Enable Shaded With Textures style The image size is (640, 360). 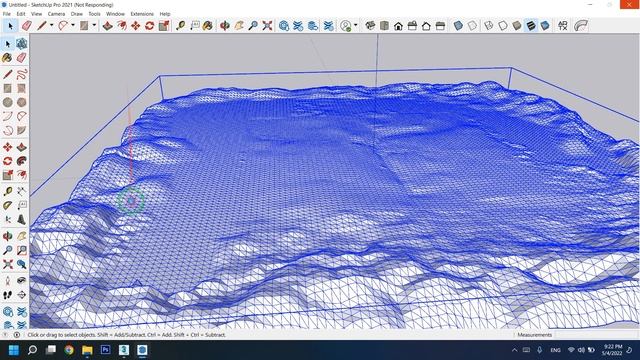tap(531, 26)
